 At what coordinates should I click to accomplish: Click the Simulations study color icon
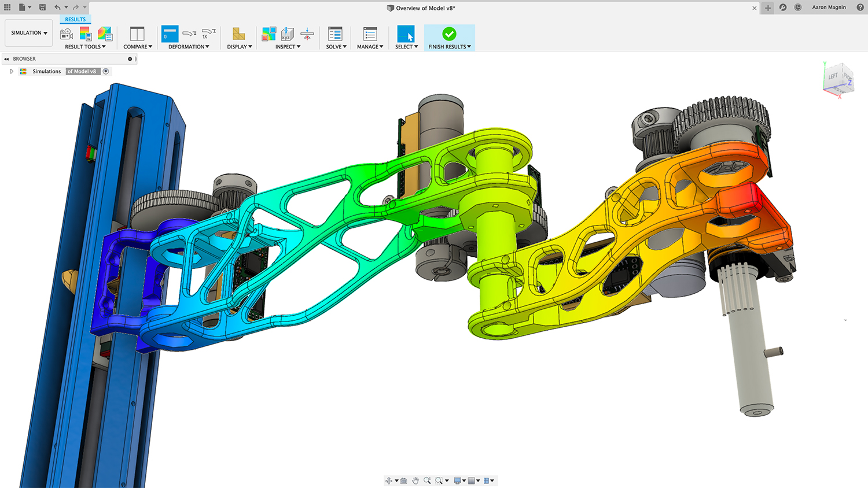click(23, 71)
